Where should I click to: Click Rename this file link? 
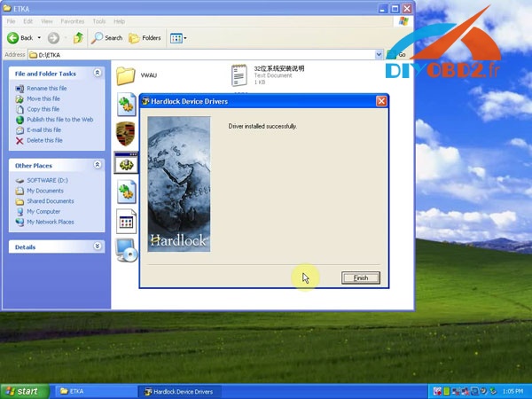click(47, 88)
